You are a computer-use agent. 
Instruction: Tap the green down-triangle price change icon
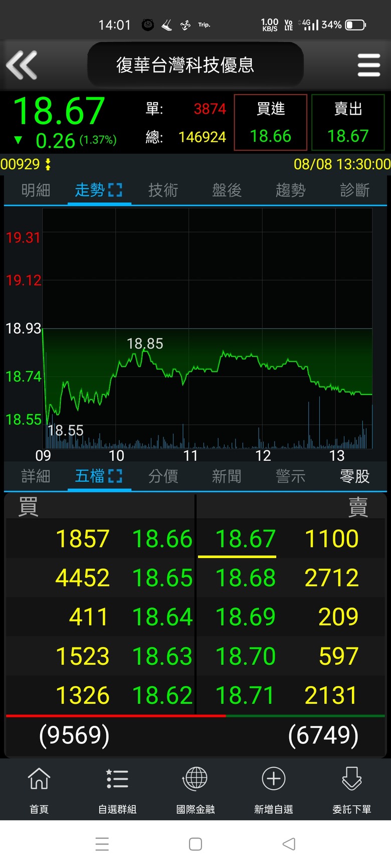18,140
